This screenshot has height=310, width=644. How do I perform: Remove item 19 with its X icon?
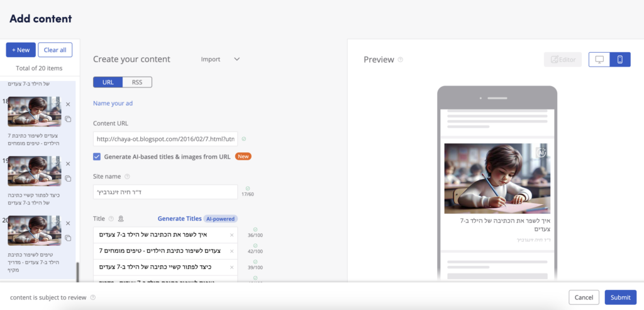click(x=68, y=164)
